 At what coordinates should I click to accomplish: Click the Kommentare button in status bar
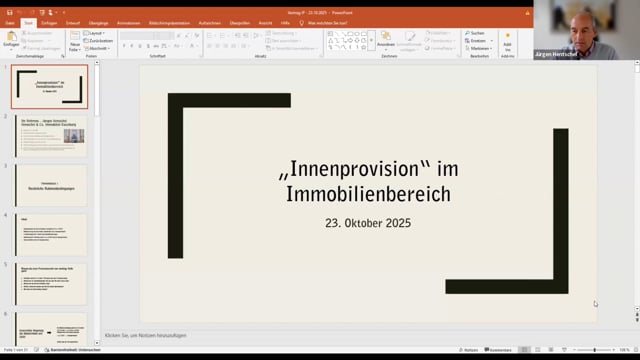coord(498,350)
